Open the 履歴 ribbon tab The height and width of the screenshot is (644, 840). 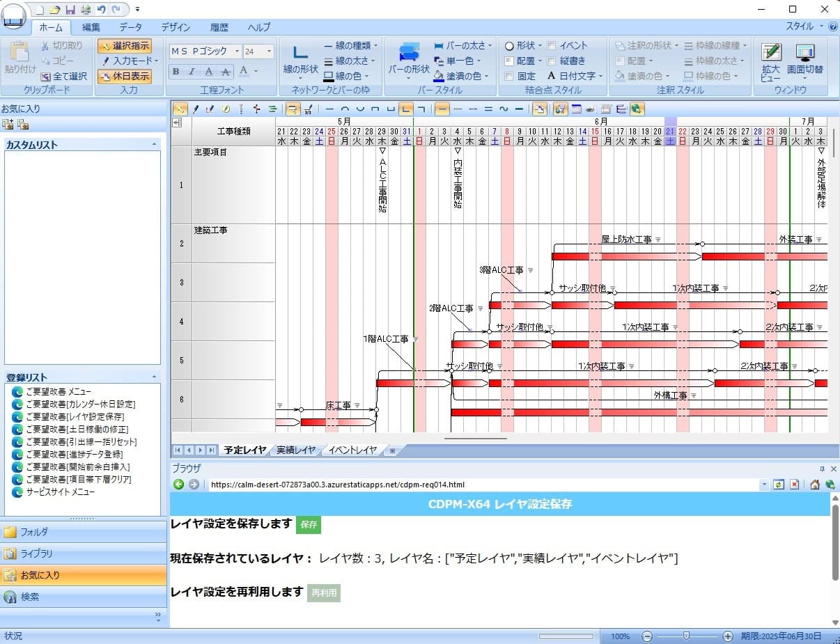(219, 27)
